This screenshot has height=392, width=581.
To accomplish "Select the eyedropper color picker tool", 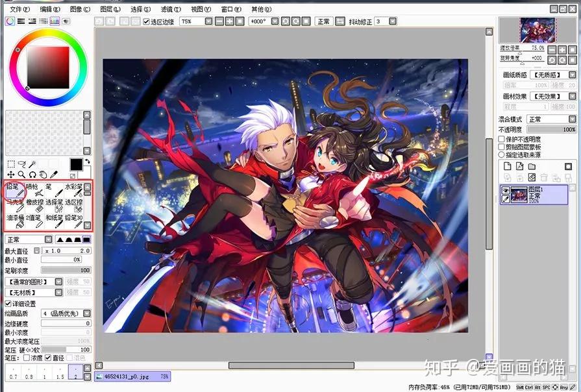I will tap(54, 175).
